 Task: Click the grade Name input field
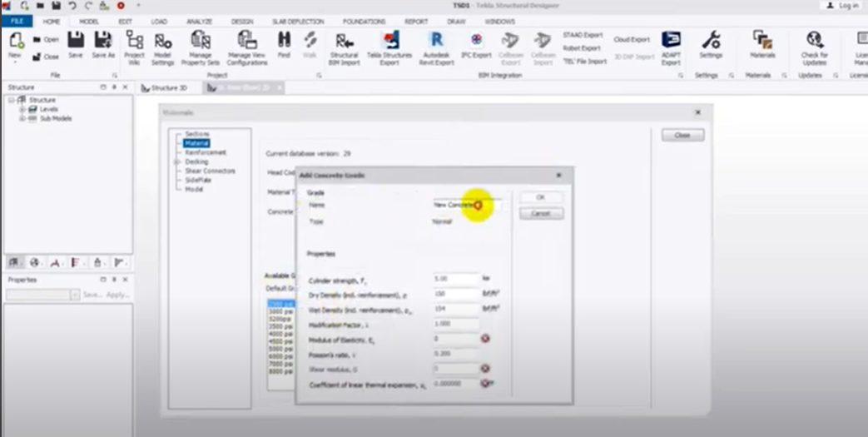[x=467, y=205]
